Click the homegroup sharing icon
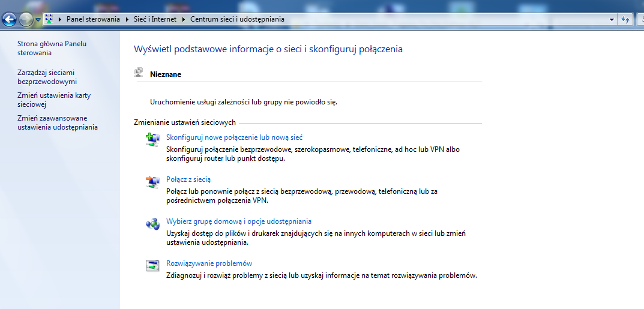644x309 pixels. pyautogui.click(x=153, y=224)
